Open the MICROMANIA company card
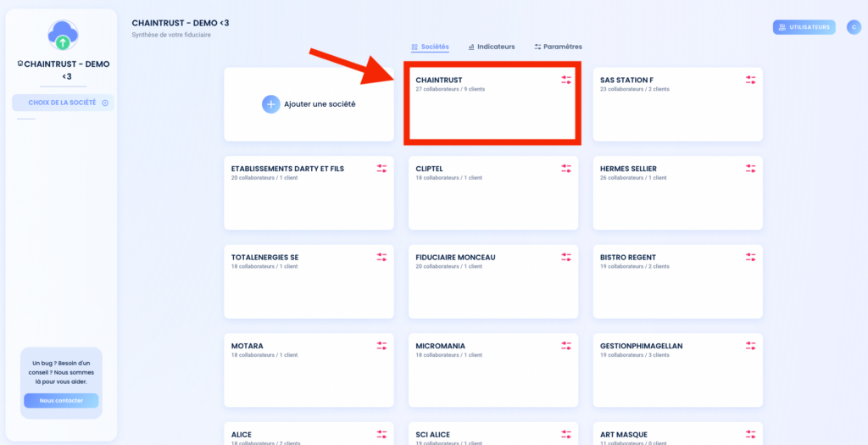 pyautogui.click(x=493, y=370)
